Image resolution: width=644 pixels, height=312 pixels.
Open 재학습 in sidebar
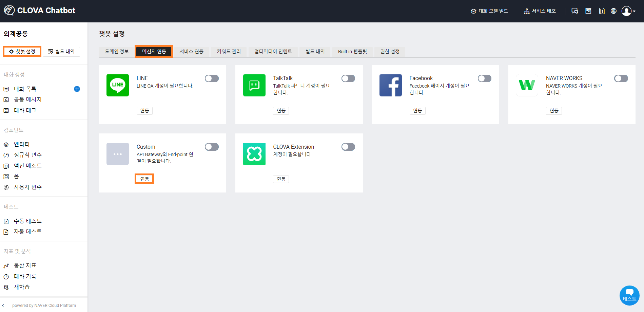[22, 287]
